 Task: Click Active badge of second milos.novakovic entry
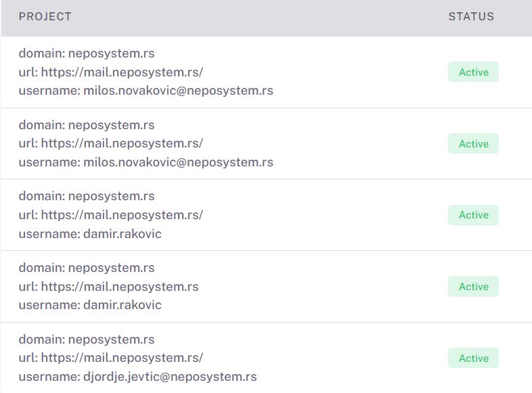click(473, 143)
